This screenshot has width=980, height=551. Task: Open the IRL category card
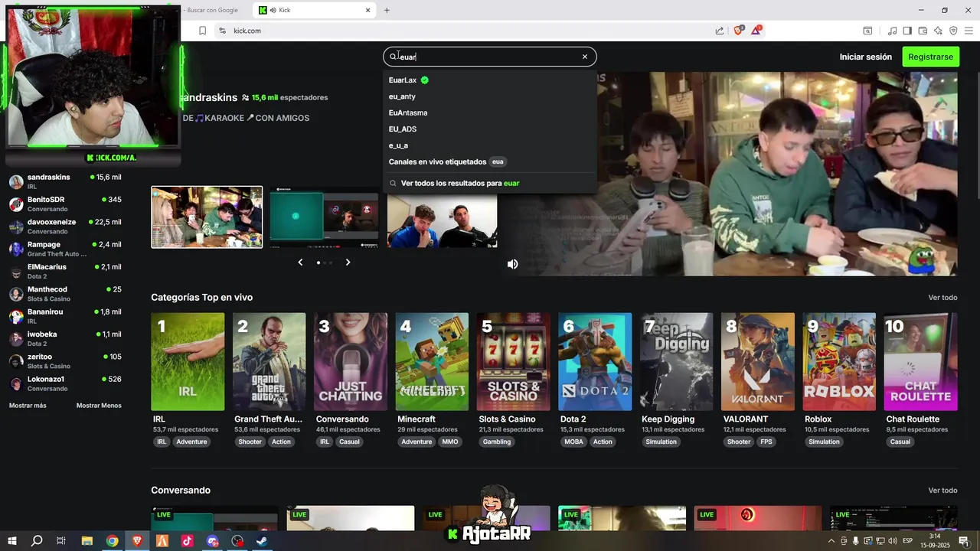pyautogui.click(x=188, y=362)
